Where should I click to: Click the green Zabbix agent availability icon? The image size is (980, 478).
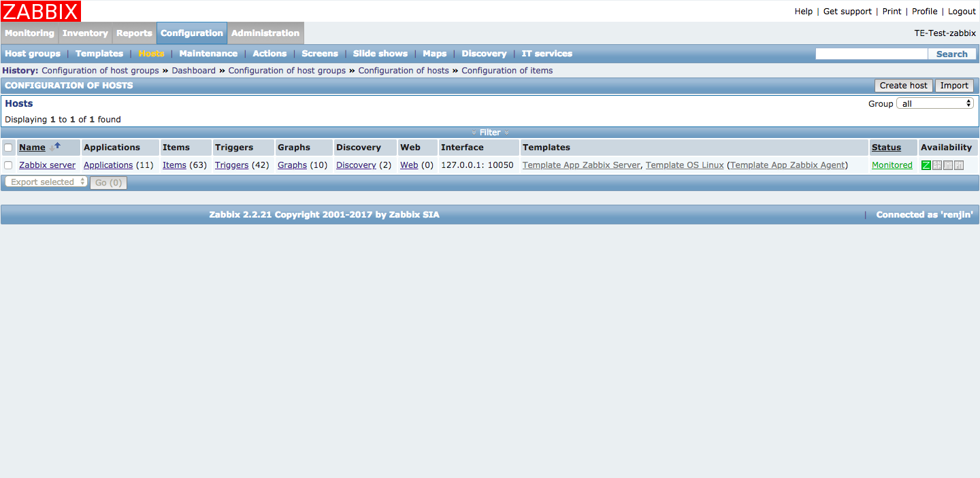point(926,165)
